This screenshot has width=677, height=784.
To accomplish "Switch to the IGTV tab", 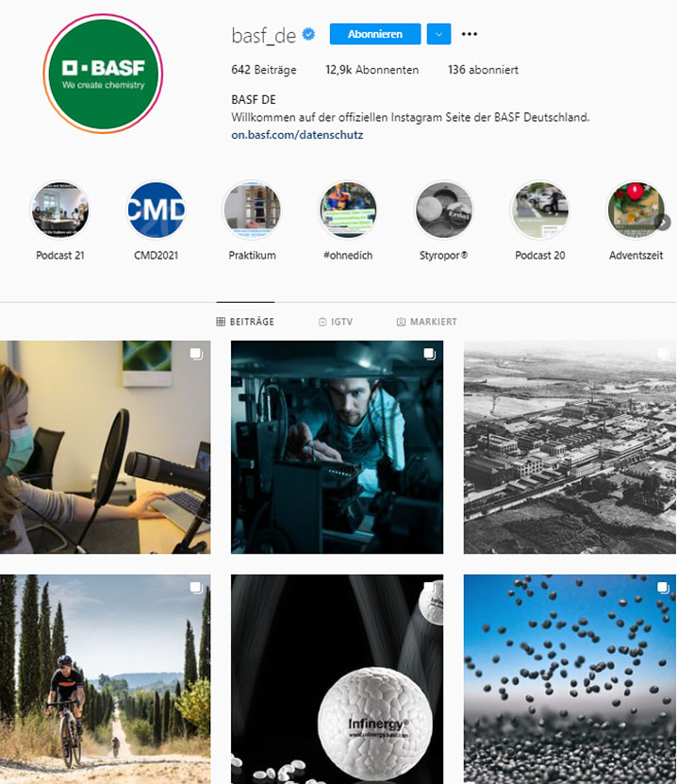I will coord(336,322).
